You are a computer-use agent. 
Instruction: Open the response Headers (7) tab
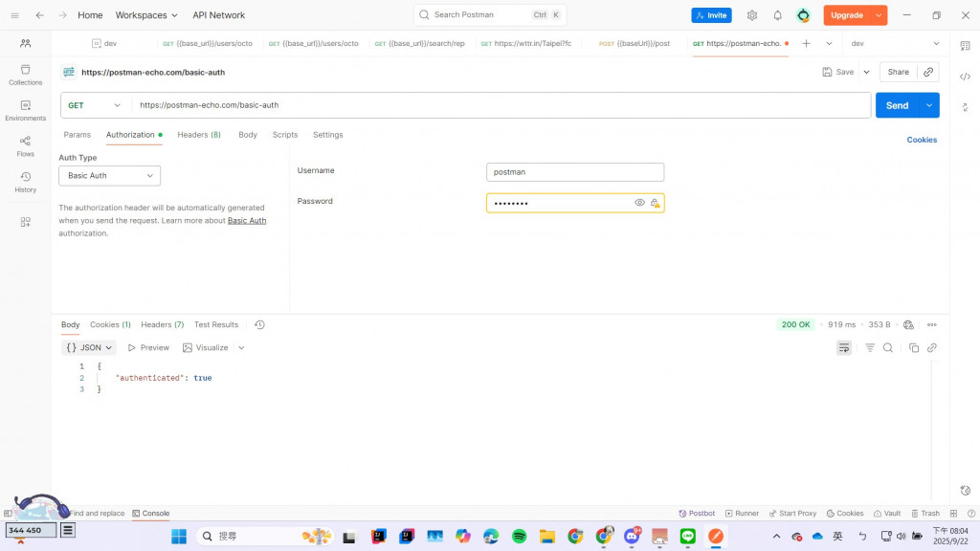[162, 324]
